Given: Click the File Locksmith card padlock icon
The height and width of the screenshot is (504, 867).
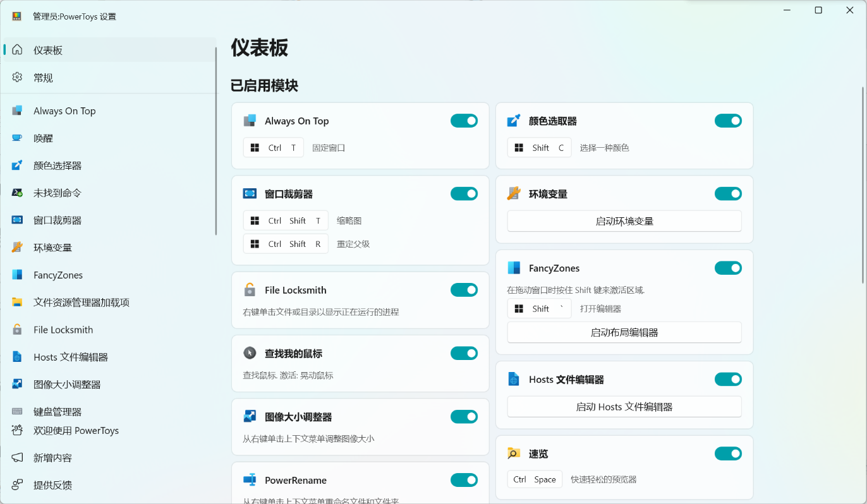Looking at the screenshot, I should pos(250,290).
